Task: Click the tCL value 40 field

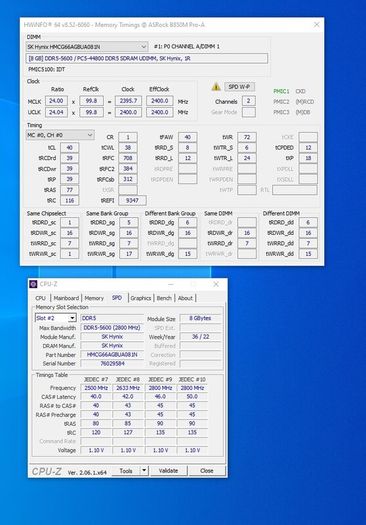Action: point(69,148)
